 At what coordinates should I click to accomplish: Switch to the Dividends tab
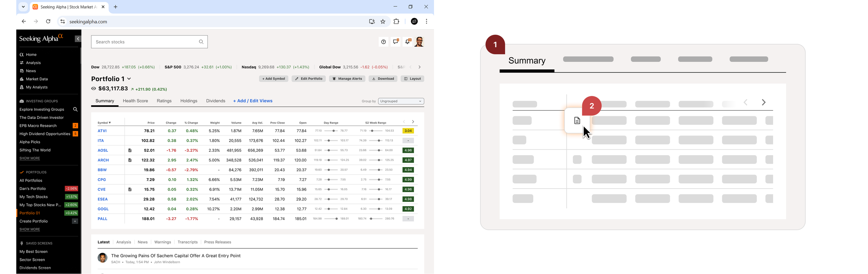tap(216, 101)
